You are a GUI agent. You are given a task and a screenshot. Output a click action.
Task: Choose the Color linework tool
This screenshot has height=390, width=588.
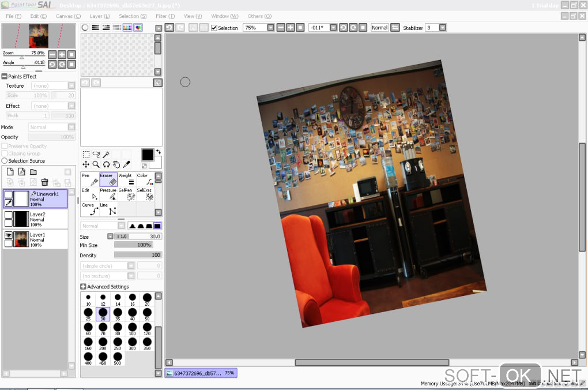(145, 179)
